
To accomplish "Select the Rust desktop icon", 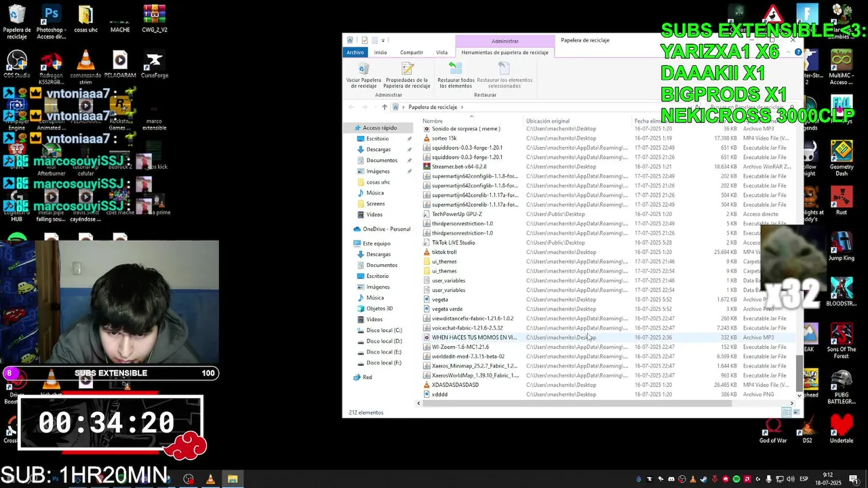I will 842,200.
